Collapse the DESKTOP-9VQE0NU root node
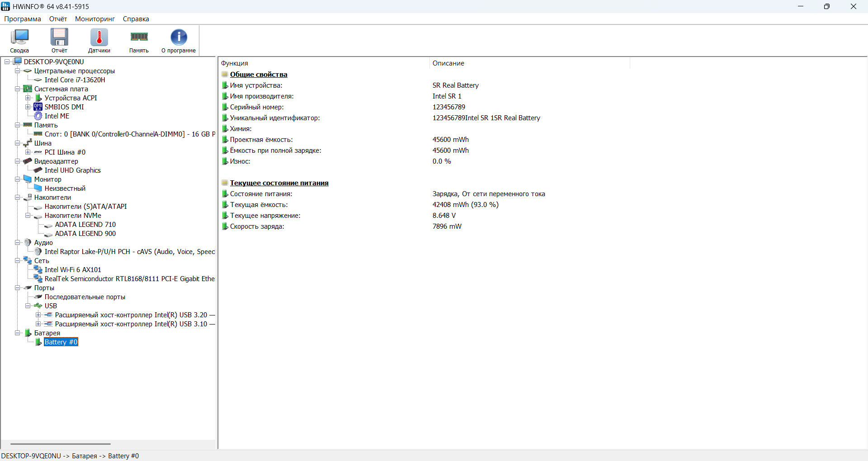Image resolution: width=868 pixels, height=461 pixels. pos(7,62)
